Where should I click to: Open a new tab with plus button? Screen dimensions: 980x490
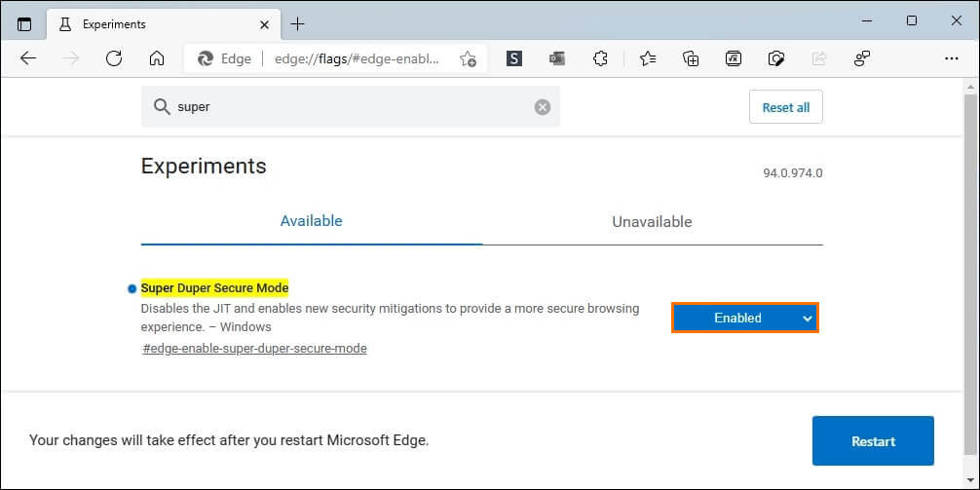[298, 24]
